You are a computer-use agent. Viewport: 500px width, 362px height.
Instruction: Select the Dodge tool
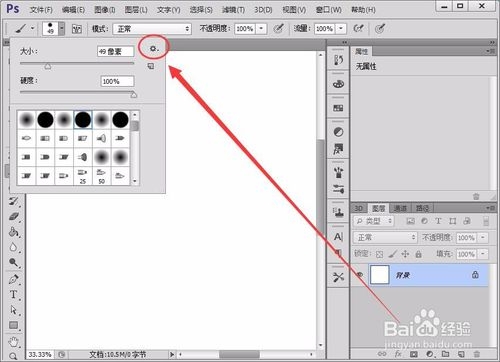pyautogui.click(x=14, y=263)
